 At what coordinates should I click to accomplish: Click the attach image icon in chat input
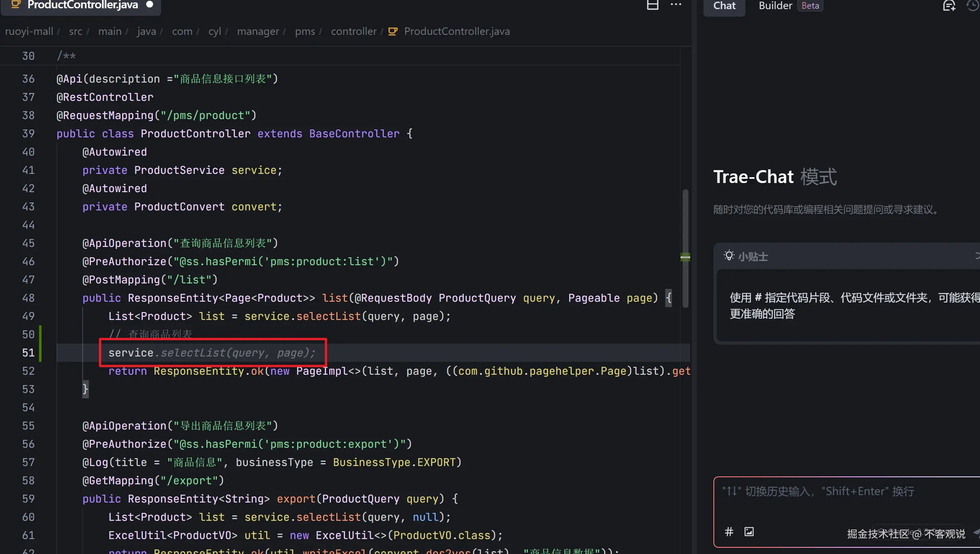coord(749,532)
